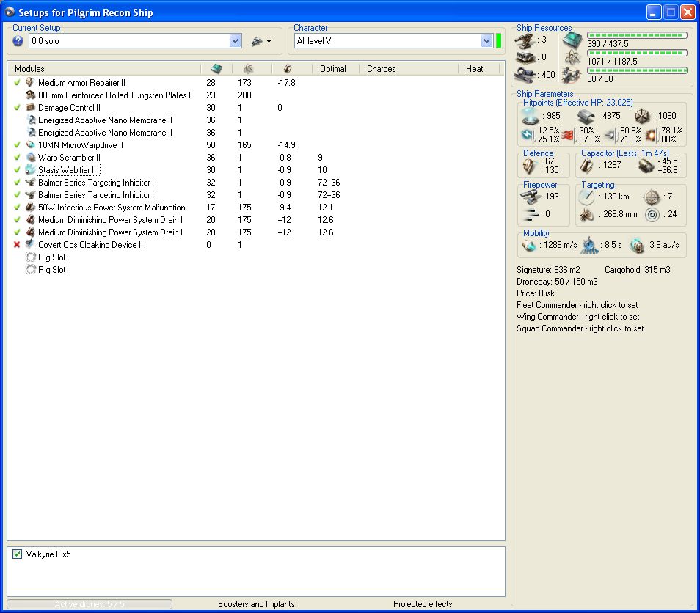Click the structure hitpoints icon
Screen dimensions: 700x613
[x=642, y=116]
